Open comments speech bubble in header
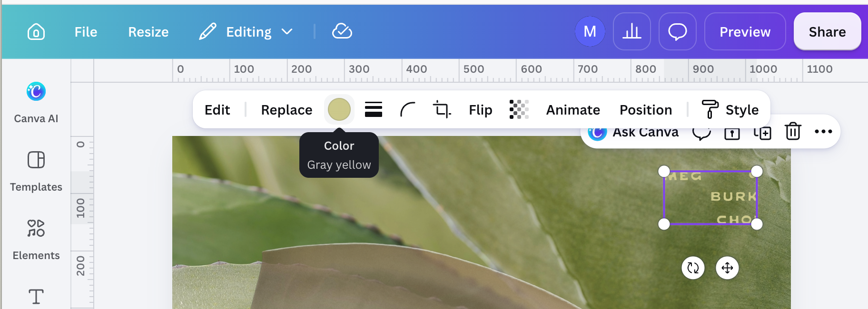 tap(678, 31)
